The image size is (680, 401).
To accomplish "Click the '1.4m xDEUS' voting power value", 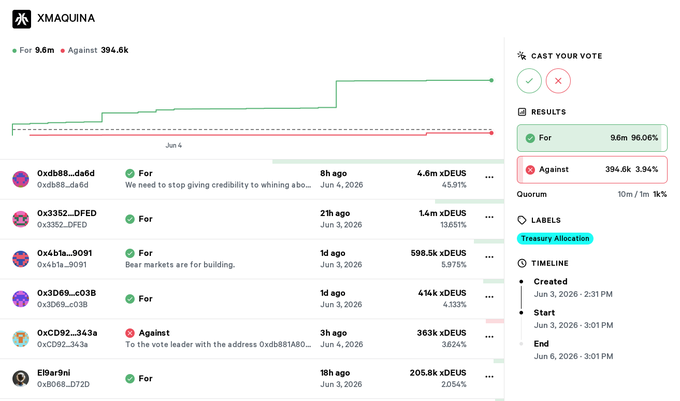I will (442, 213).
